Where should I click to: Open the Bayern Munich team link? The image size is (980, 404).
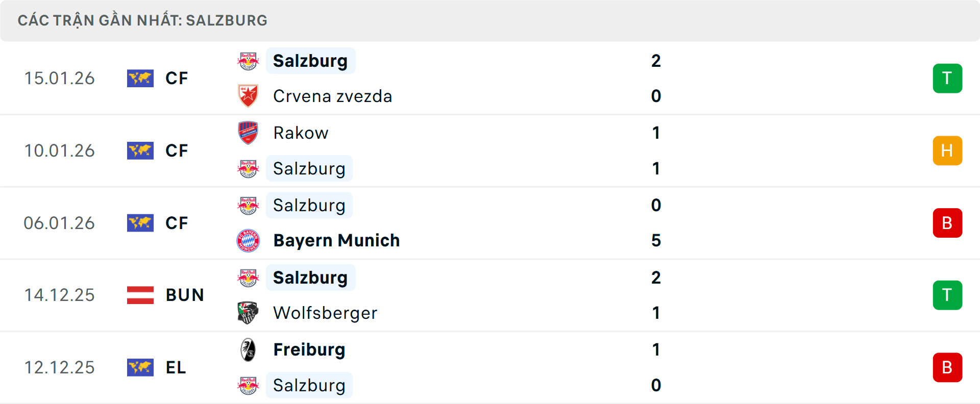click(x=336, y=240)
